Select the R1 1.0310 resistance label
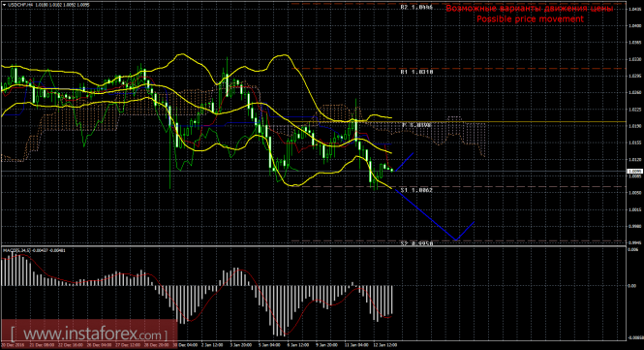The width and height of the screenshot is (644, 350). (416, 72)
